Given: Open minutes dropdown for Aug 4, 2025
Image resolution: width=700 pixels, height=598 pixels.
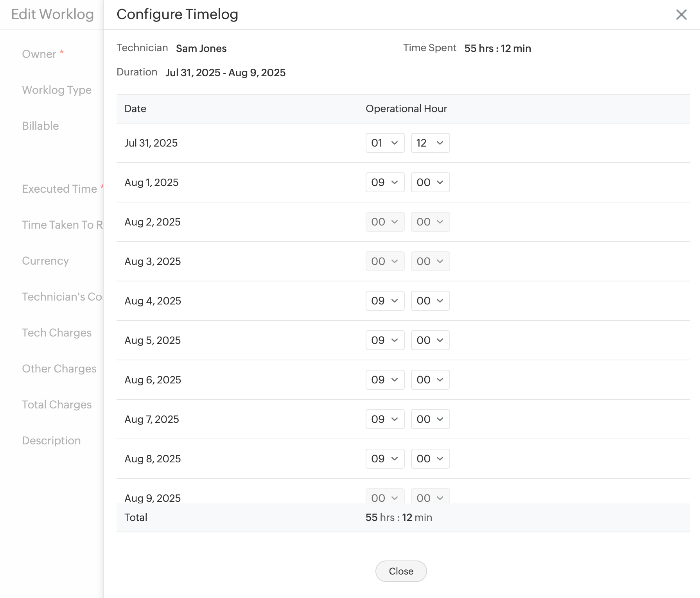Looking at the screenshot, I should 430,301.
